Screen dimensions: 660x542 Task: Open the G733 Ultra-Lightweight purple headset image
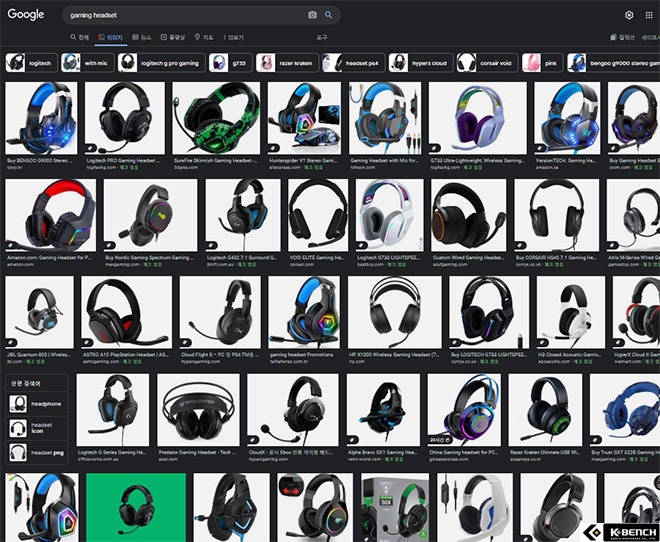tap(478, 118)
